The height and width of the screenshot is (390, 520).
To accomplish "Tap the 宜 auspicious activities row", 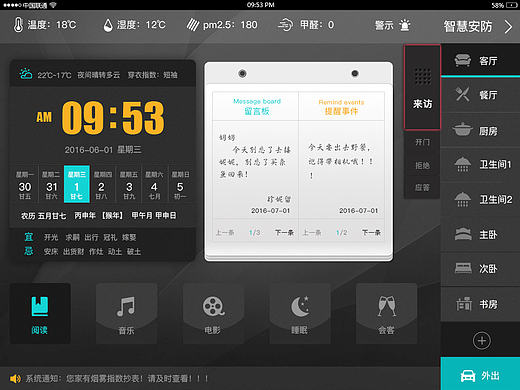I will (x=80, y=237).
